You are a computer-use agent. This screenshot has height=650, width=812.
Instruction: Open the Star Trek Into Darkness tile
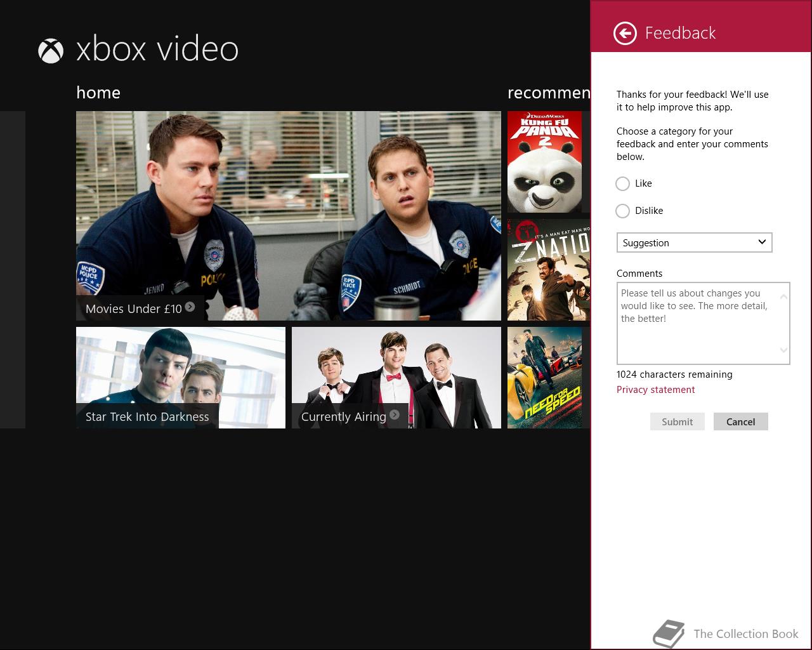tap(181, 378)
